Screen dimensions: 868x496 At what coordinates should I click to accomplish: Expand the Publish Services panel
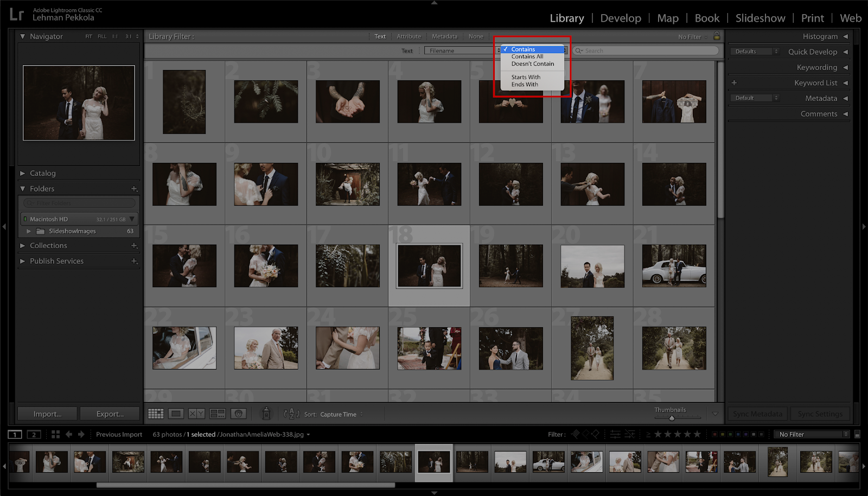click(22, 261)
